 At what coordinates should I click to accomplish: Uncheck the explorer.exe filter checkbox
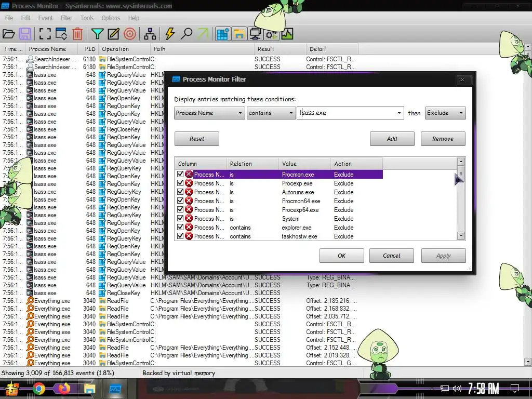180,227
